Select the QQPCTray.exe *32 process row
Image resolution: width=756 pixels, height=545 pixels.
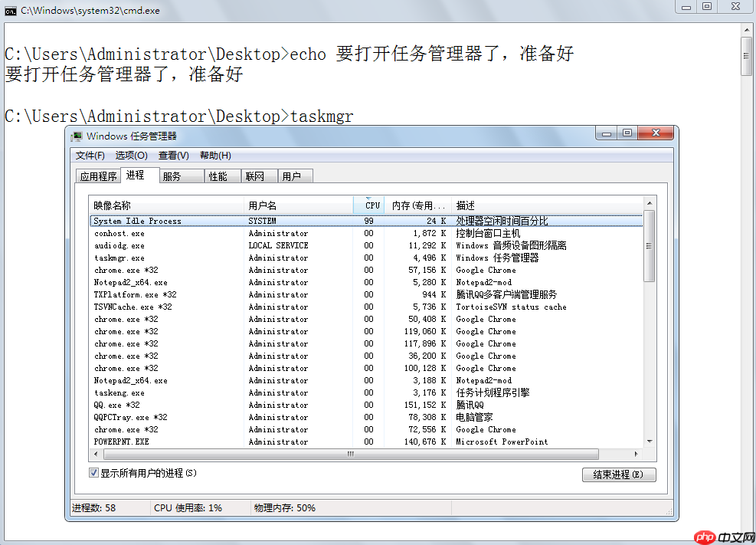(366, 417)
